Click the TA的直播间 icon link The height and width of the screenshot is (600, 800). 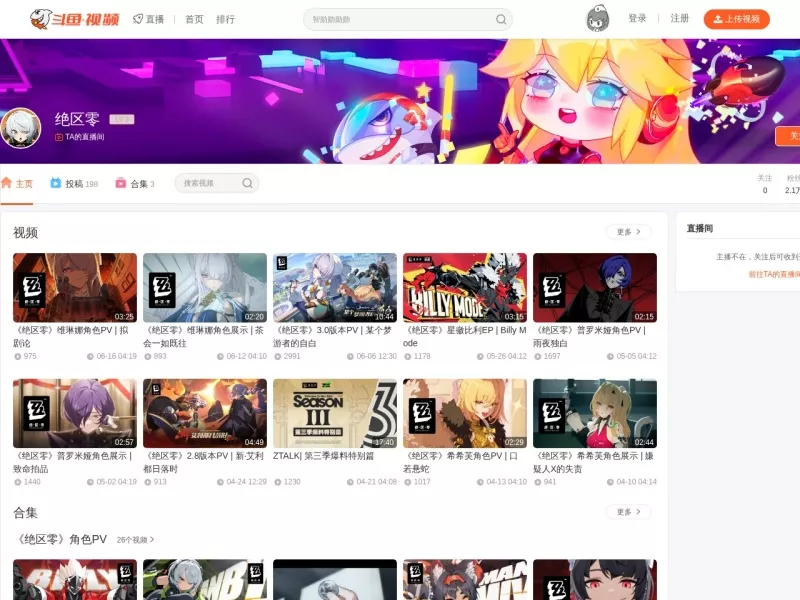click(x=59, y=137)
